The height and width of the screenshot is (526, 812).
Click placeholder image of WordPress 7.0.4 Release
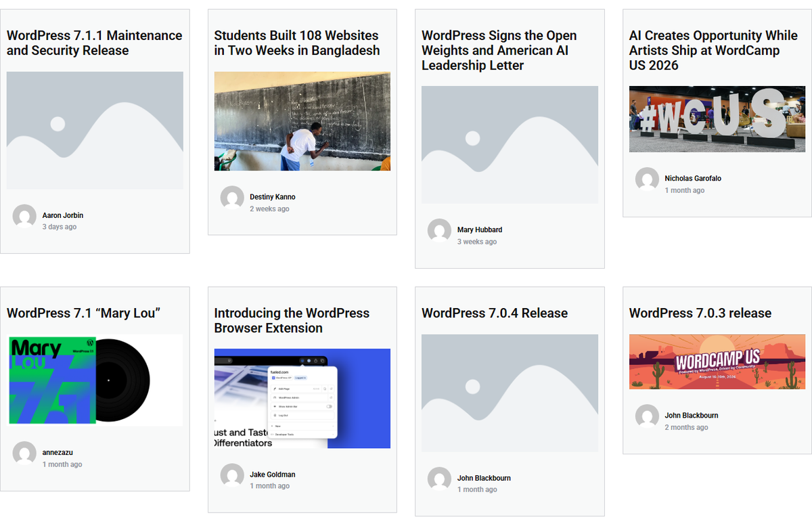click(x=510, y=393)
